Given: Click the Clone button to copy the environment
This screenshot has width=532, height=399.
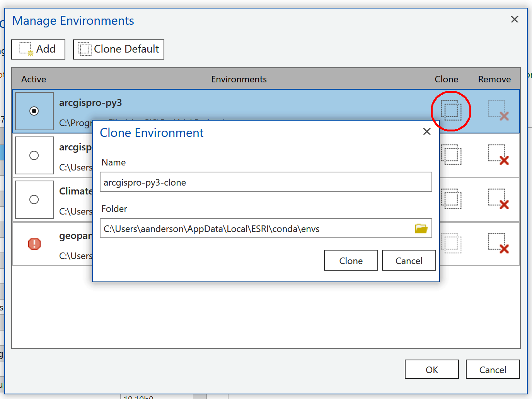Looking at the screenshot, I should click(351, 260).
